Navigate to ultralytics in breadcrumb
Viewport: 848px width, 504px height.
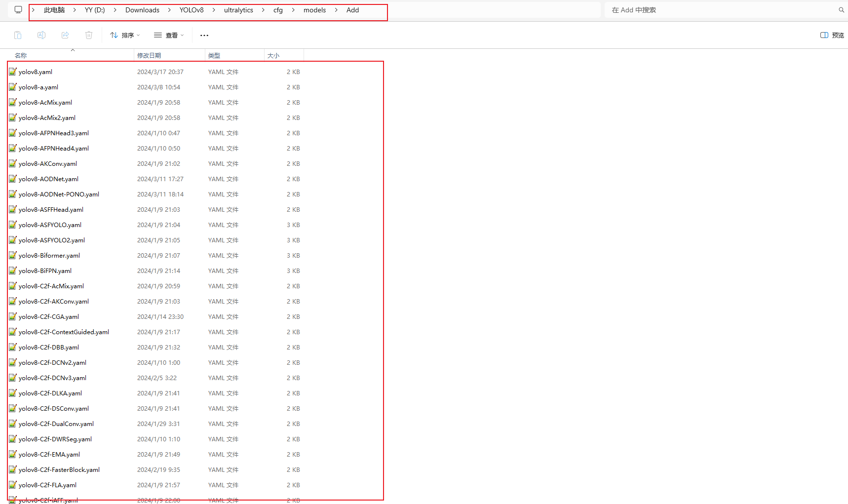238,10
